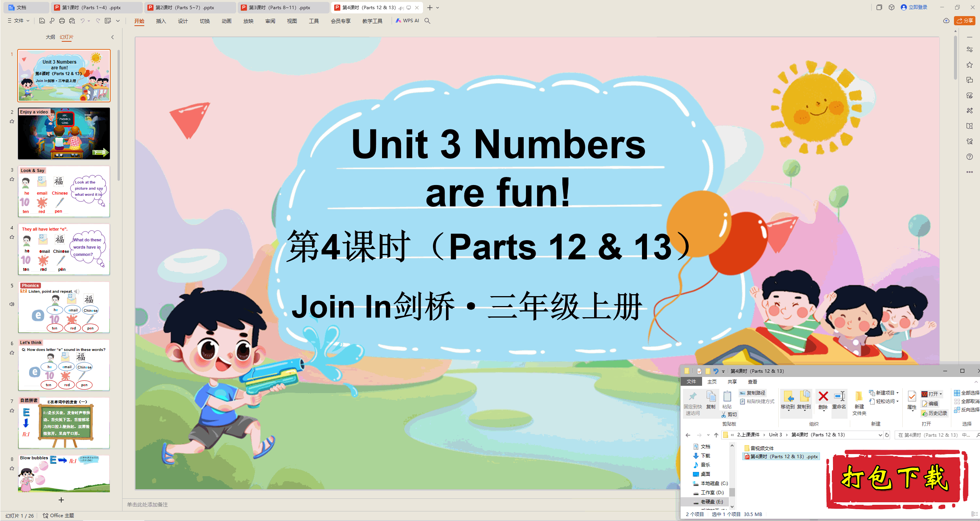This screenshot has width=980, height=521.
Task: Click the speaker icon beside slide 5
Action: tap(12, 304)
